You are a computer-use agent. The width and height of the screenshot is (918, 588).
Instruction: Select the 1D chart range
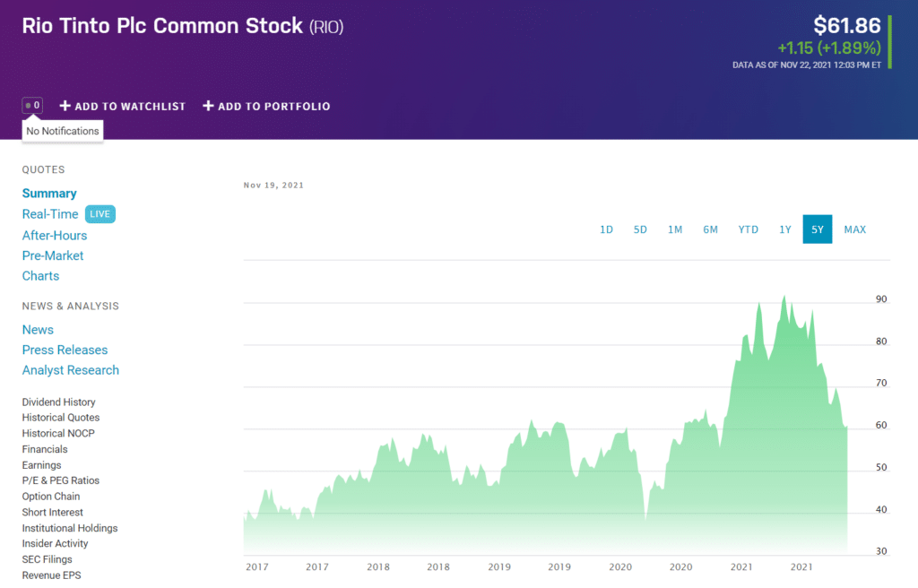pyautogui.click(x=607, y=229)
